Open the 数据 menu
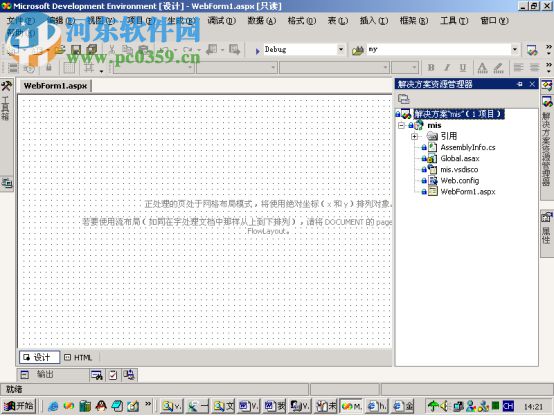Screen dimensions: 554x416 pyautogui.click(x=261, y=21)
